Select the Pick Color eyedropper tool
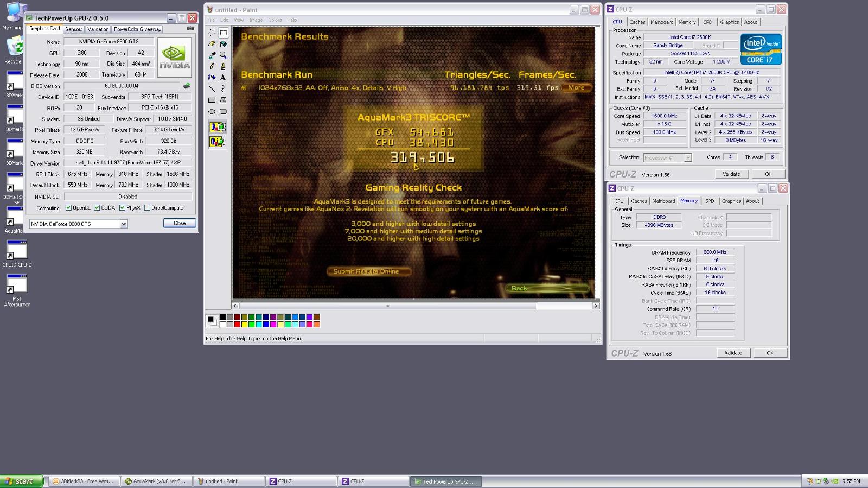This screenshot has height=488, width=868. pos(212,55)
